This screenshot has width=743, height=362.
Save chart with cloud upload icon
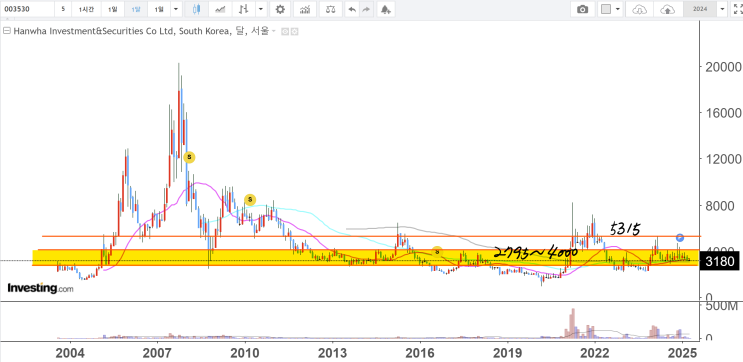pyautogui.click(x=667, y=9)
